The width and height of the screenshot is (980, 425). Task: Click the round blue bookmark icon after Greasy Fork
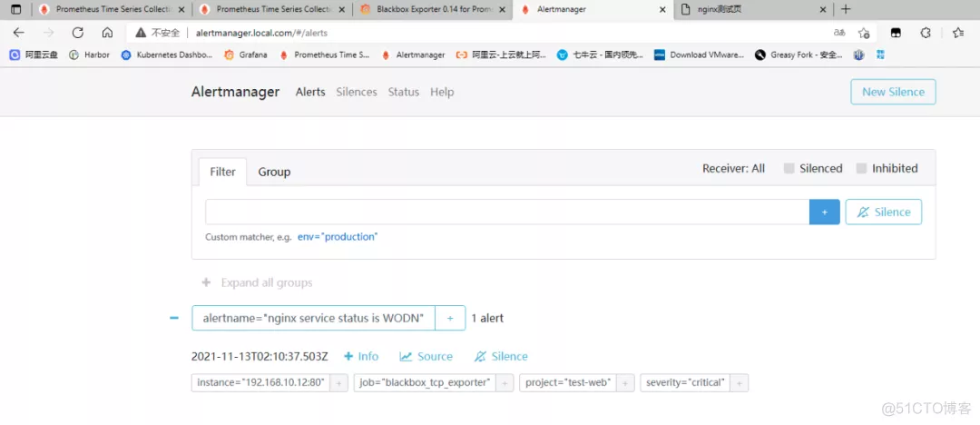click(x=859, y=55)
